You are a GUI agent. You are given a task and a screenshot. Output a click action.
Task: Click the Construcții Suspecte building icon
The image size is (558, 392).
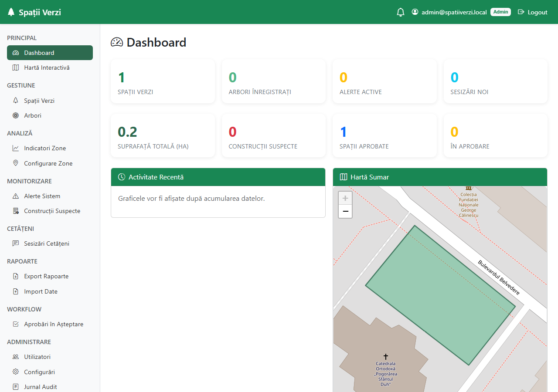click(16, 211)
